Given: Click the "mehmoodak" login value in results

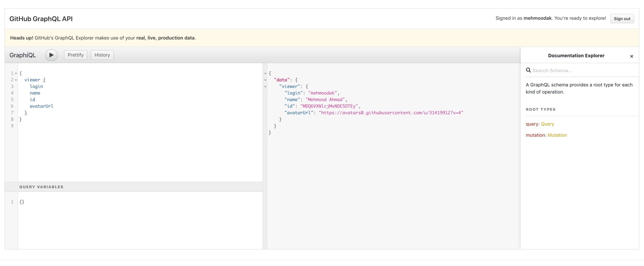Looking at the screenshot, I should pos(323,93).
